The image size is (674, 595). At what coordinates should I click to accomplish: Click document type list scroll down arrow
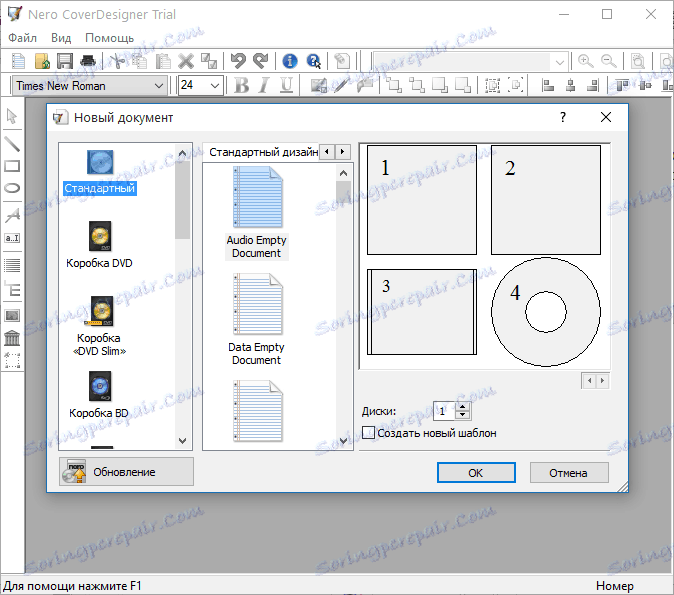click(182, 441)
